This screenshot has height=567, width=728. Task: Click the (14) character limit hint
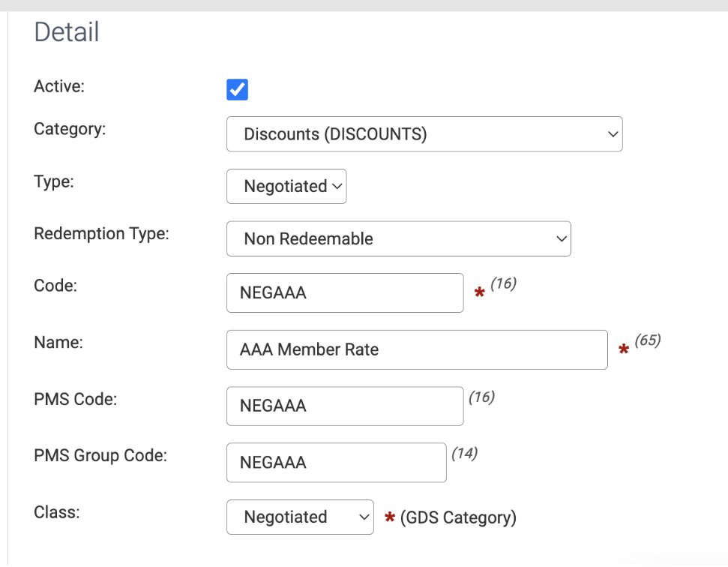coord(465,453)
